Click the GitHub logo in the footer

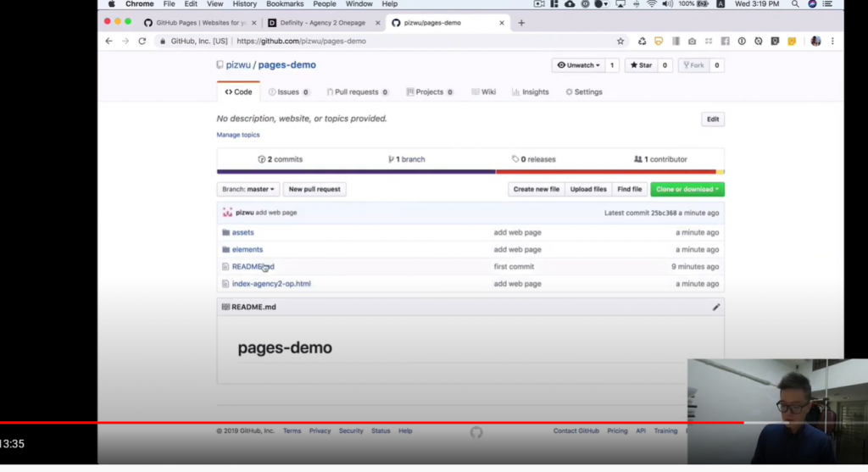coord(476,432)
